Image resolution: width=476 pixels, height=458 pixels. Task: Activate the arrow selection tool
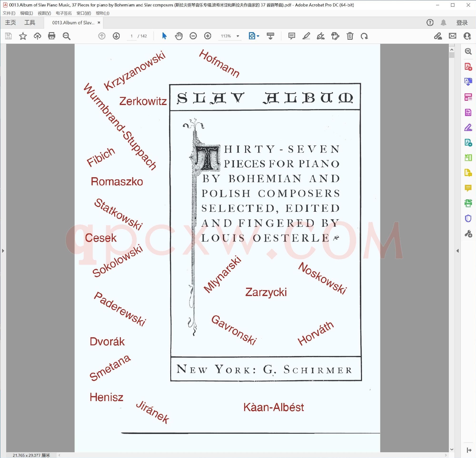tap(164, 36)
